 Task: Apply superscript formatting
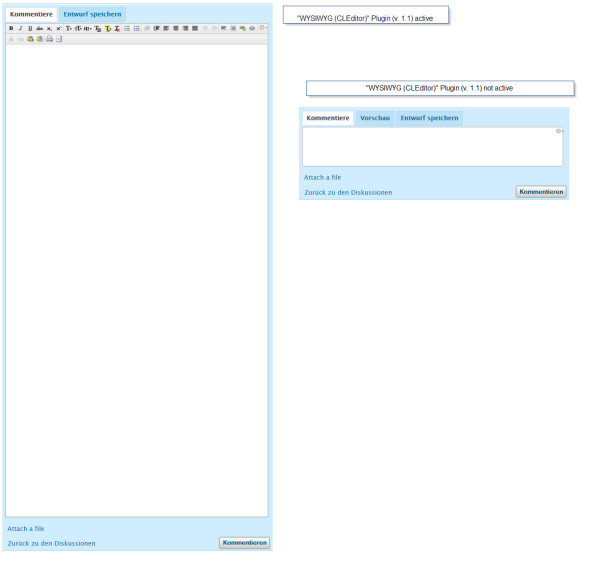pos(59,28)
